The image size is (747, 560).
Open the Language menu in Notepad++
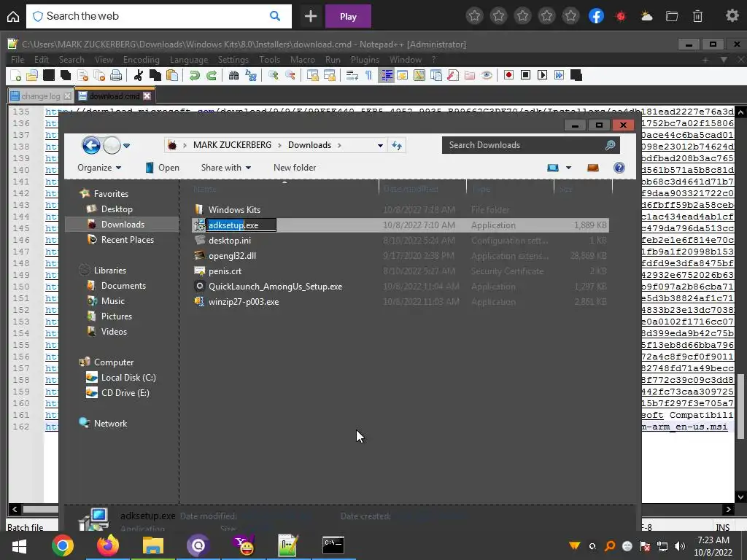point(189,60)
